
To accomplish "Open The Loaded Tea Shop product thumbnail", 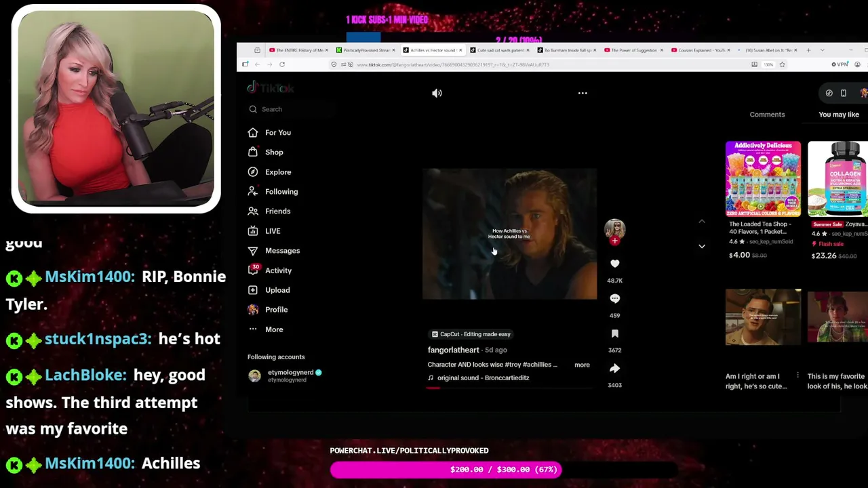I will pos(763,179).
